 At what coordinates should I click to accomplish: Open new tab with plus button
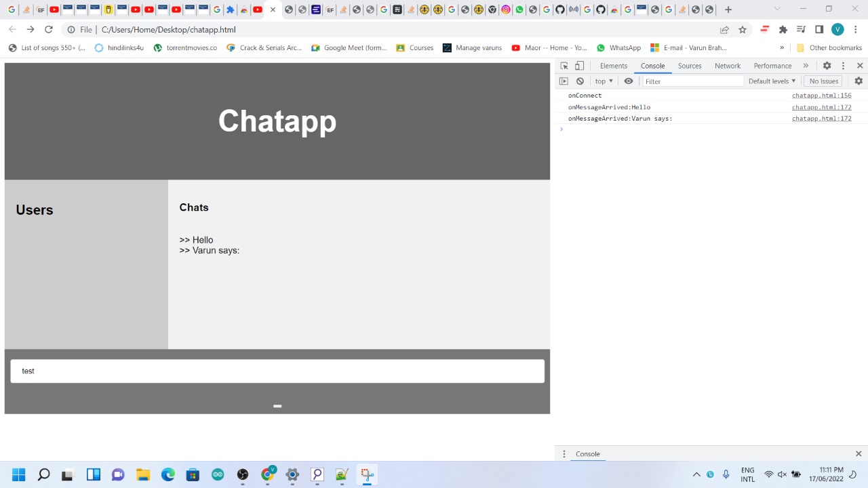[728, 9]
